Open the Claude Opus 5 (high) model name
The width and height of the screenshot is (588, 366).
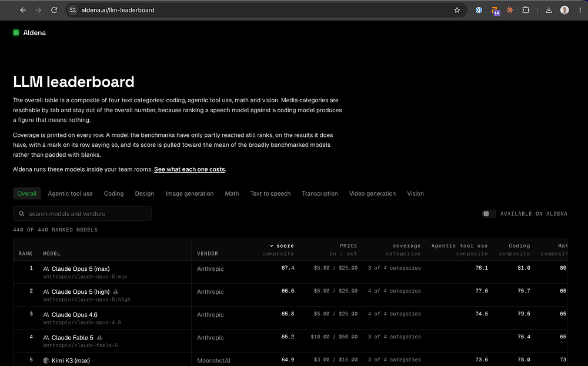(81, 291)
